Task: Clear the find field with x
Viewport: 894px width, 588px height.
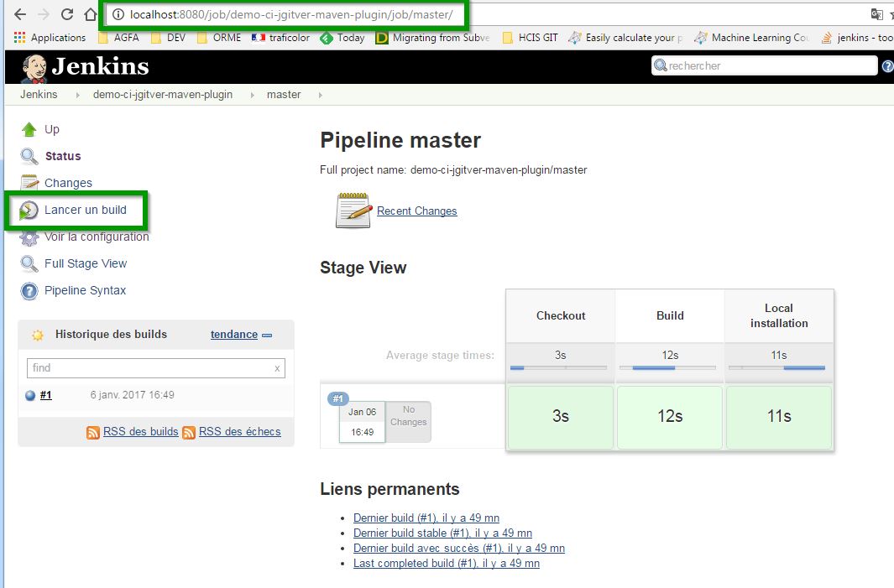Action: point(277,368)
